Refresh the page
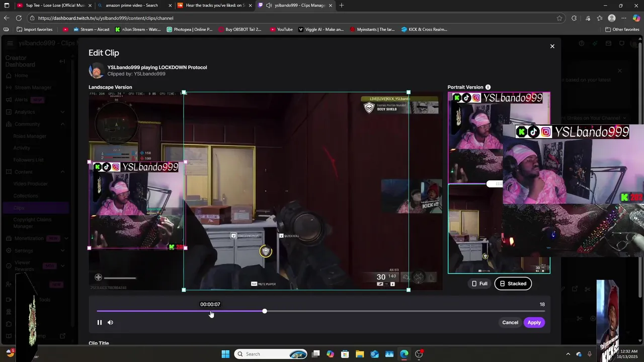 [x=19, y=18]
